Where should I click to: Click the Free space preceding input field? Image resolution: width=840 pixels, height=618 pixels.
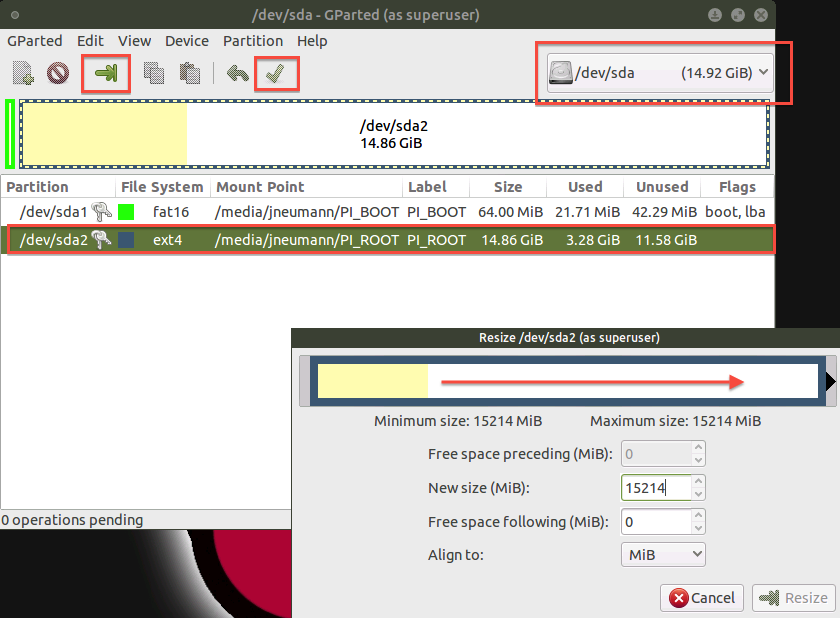(656, 454)
